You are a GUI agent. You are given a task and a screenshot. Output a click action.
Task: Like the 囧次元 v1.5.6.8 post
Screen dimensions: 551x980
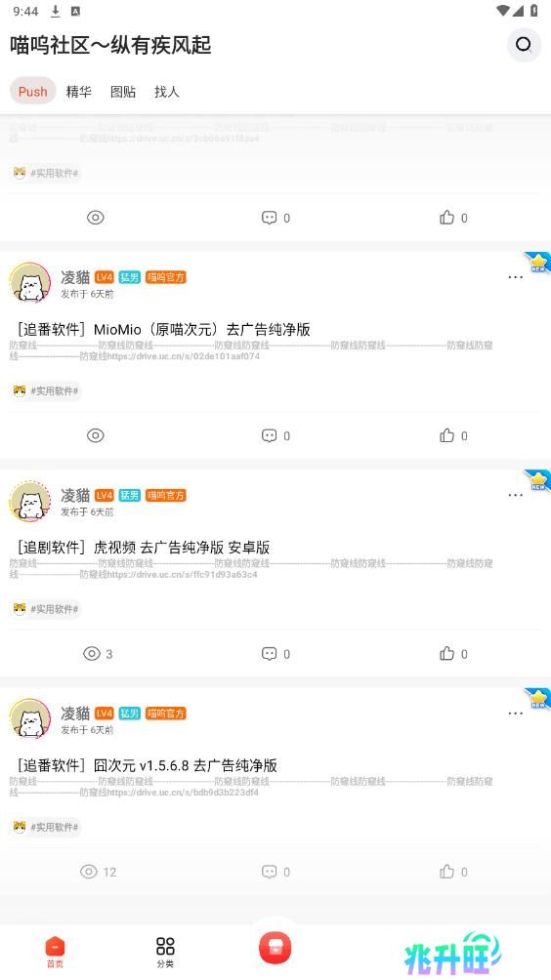(x=446, y=872)
